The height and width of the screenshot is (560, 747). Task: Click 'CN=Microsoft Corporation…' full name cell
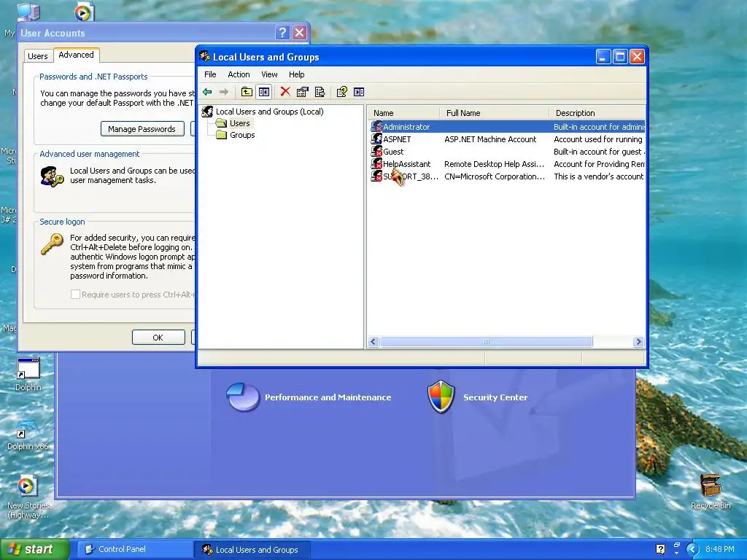[495, 176]
